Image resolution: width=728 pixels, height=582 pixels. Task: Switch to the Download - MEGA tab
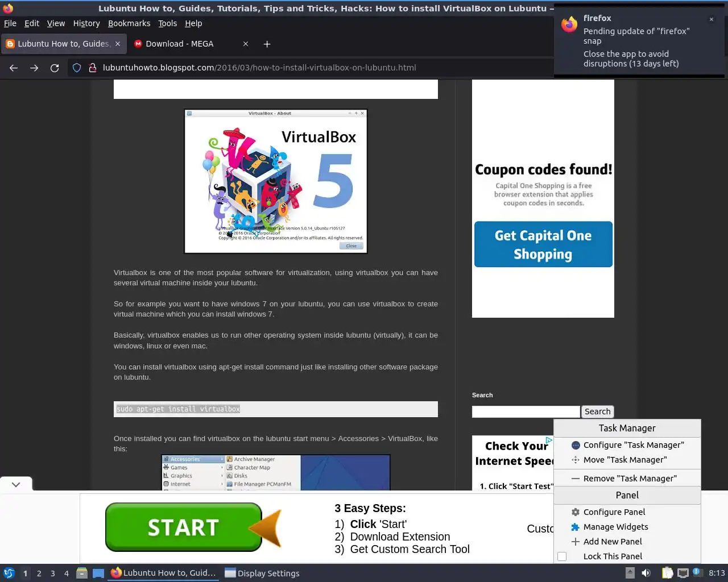192,44
